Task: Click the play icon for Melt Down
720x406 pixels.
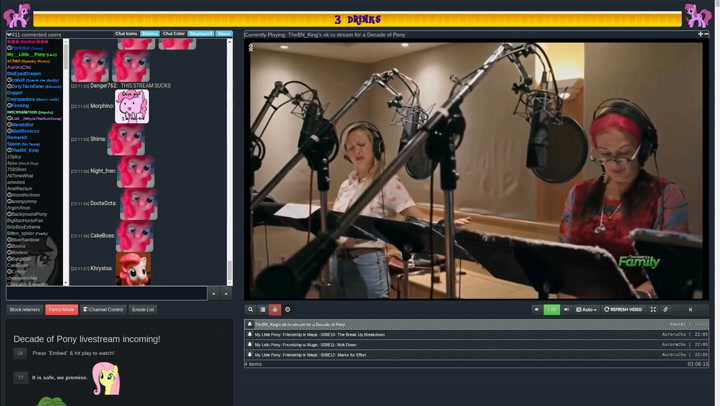Action: pyautogui.click(x=250, y=345)
